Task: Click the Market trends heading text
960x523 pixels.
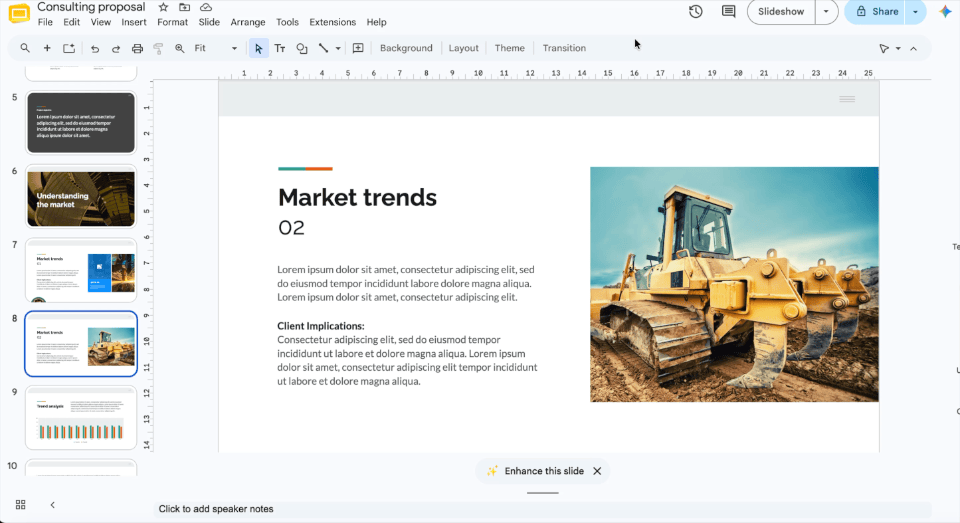Action: (358, 197)
